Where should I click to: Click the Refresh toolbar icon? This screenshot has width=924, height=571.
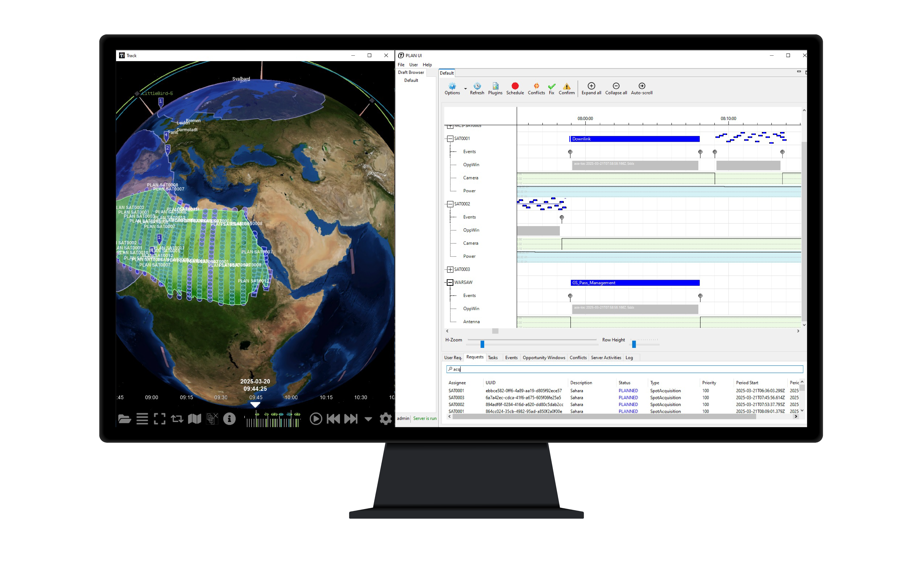click(x=477, y=86)
